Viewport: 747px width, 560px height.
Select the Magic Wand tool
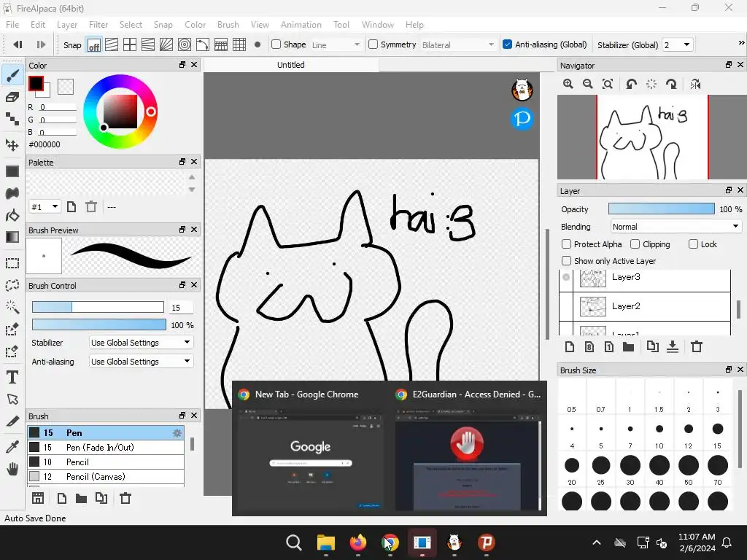[12, 307]
